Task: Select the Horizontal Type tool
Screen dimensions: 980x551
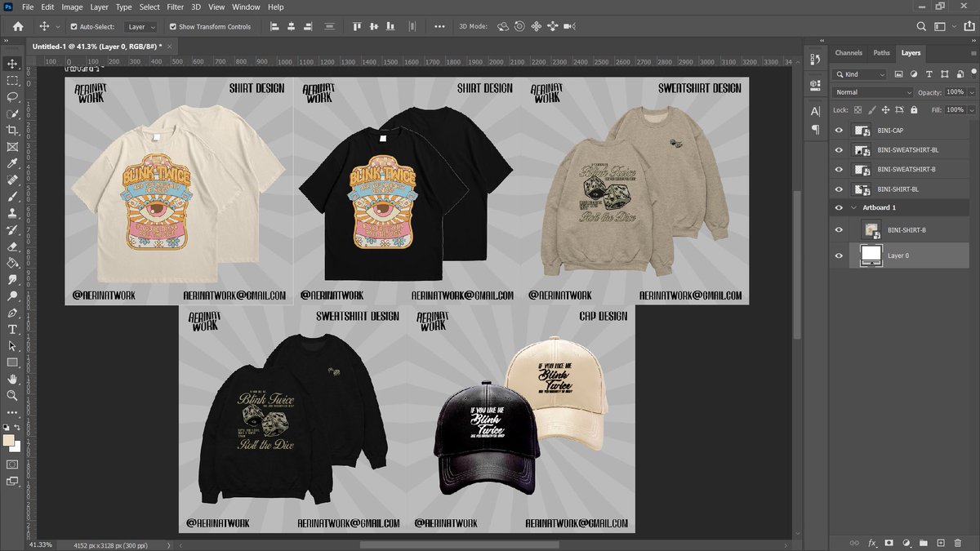Action: tap(12, 329)
